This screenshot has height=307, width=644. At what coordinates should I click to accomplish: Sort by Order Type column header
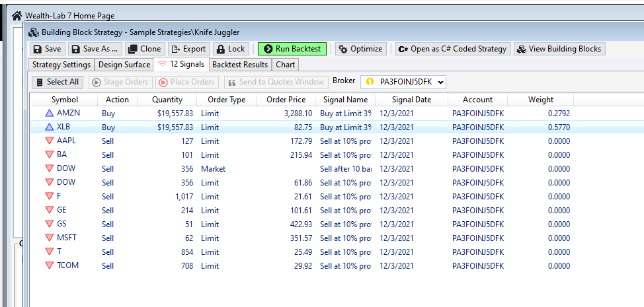pyautogui.click(x=226, y=100)
